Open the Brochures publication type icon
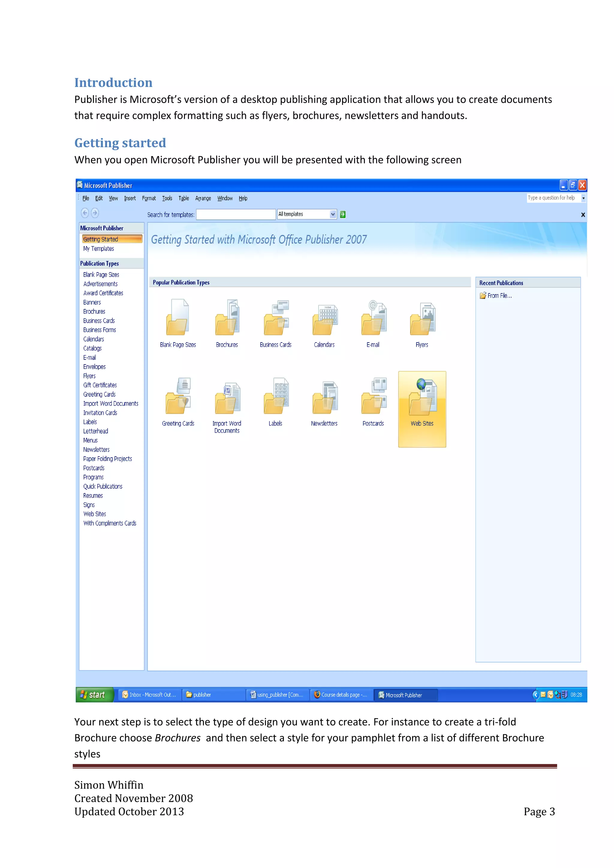 [227, 318]
